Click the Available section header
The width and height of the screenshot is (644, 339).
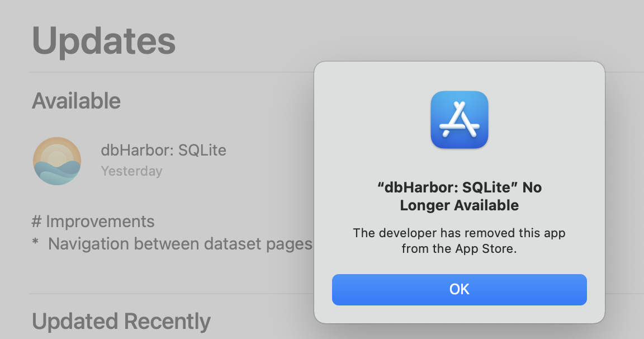point(76,101)
